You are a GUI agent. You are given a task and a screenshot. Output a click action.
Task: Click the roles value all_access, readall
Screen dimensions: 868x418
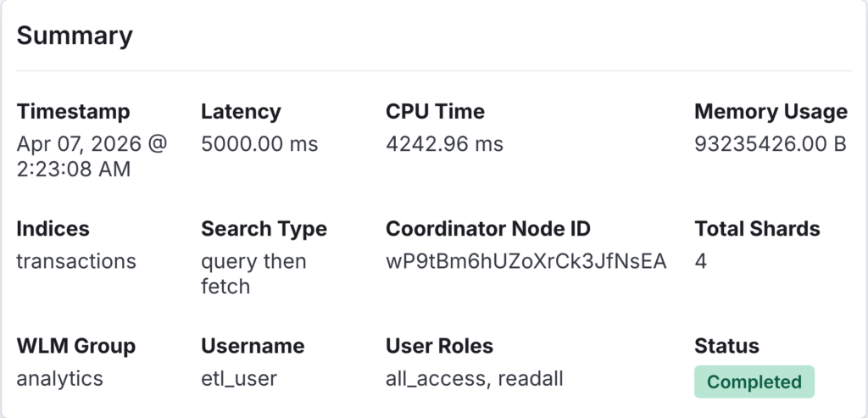click(475, 379)
